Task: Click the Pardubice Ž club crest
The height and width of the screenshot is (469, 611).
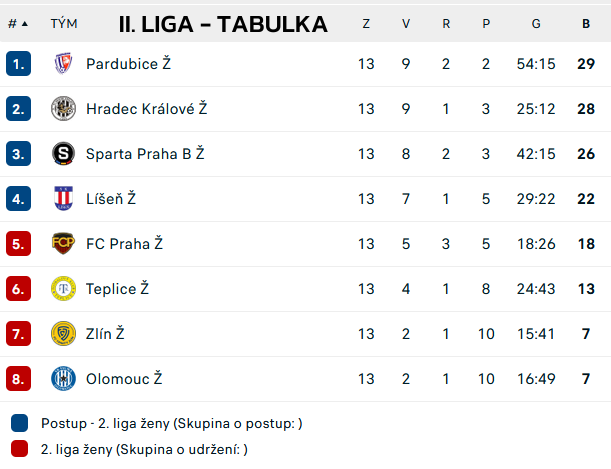Action: coord(63,63)
